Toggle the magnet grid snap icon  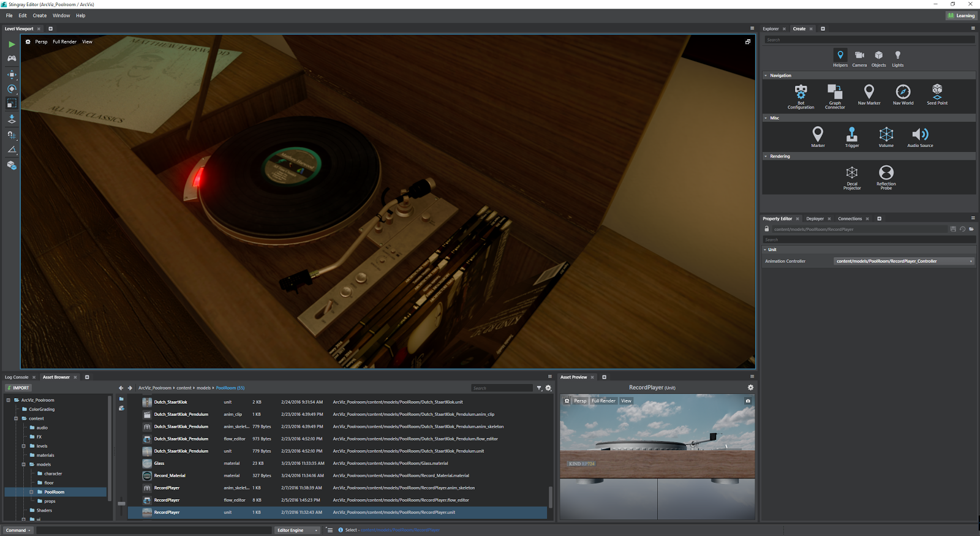(x=12, y=135)
